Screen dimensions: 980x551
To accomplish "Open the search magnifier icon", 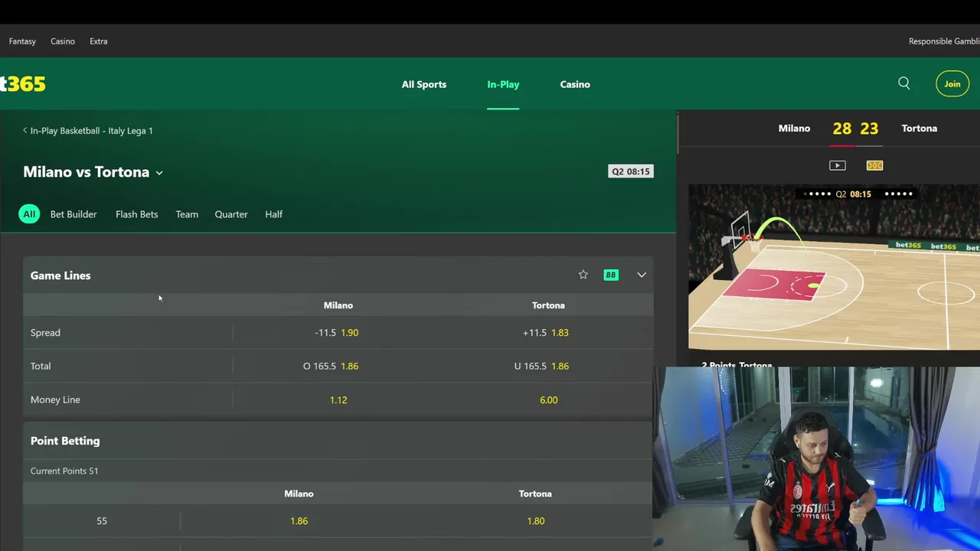I will point(904,83).
